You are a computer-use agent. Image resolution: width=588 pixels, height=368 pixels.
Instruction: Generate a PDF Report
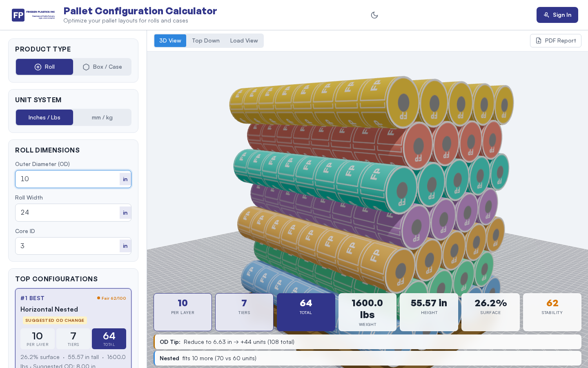[x=556, y=40]
